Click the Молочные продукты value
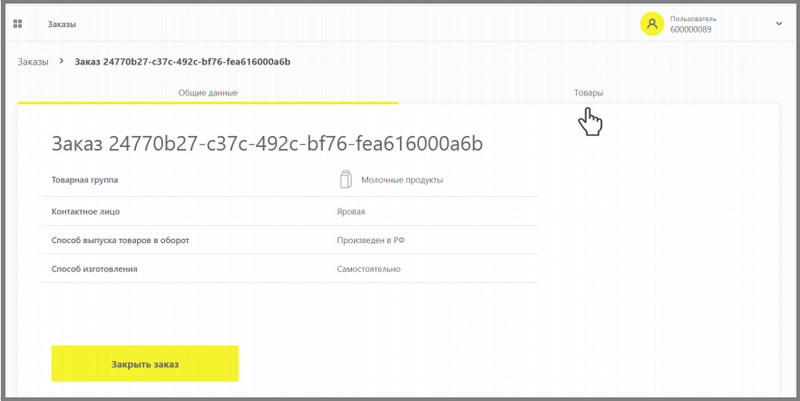Viewport: 800px width, 401px height. tap(402, 180)
